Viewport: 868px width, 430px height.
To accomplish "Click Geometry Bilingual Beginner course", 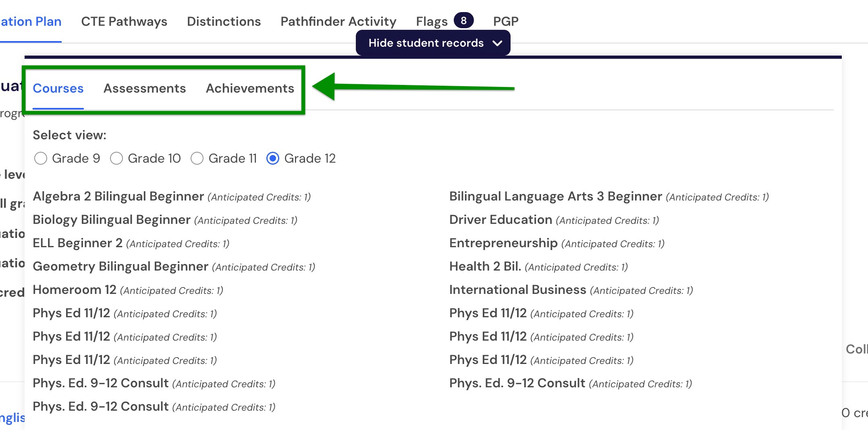I will point(120,267).
